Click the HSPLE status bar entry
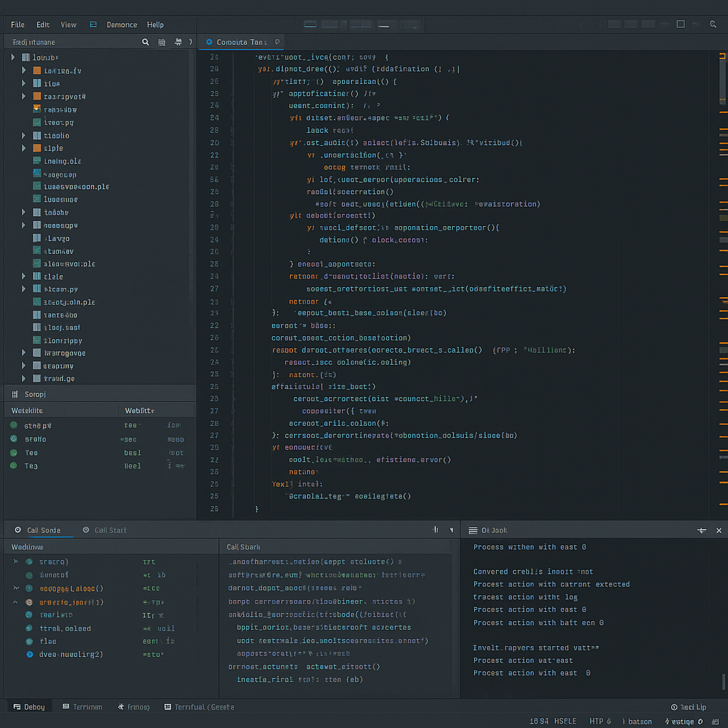 pos(565,721)
